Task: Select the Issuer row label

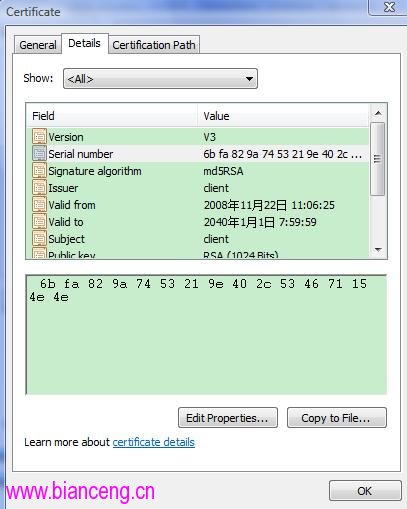Action: [x=63, y=188]
